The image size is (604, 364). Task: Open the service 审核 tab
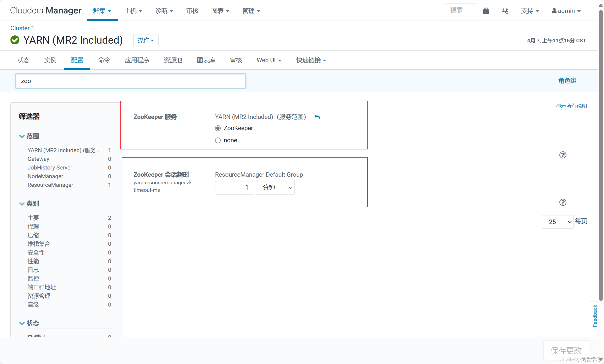click(x=236, y=60)
